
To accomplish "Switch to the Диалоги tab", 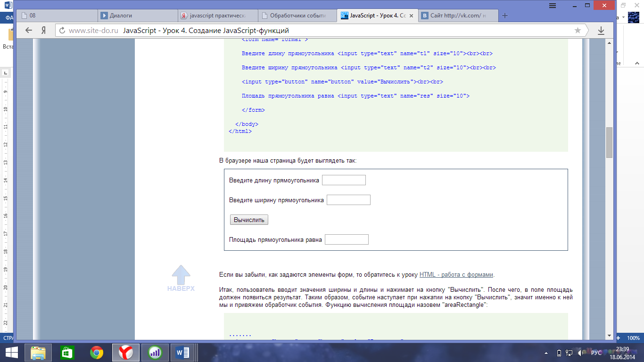I will 138,16.
